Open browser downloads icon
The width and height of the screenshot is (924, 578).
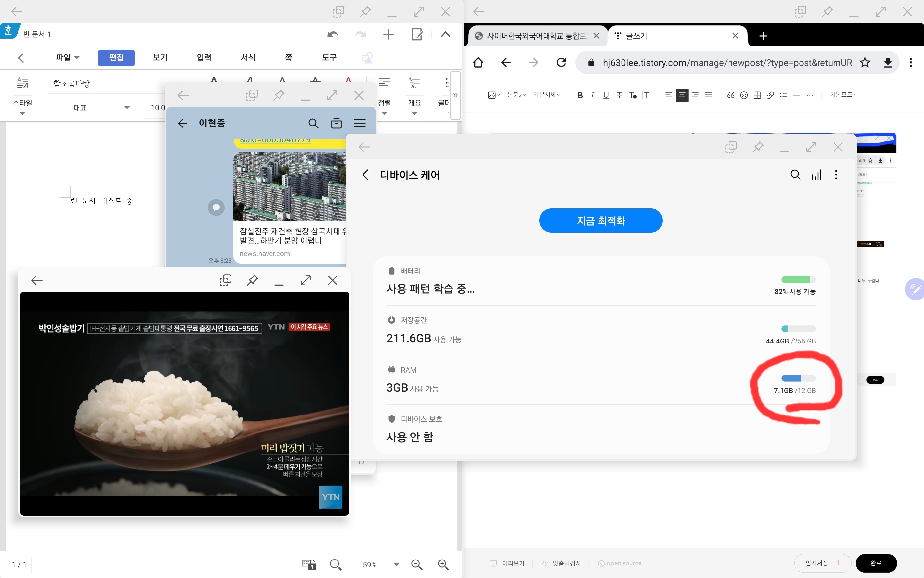[x=888, y=63]
